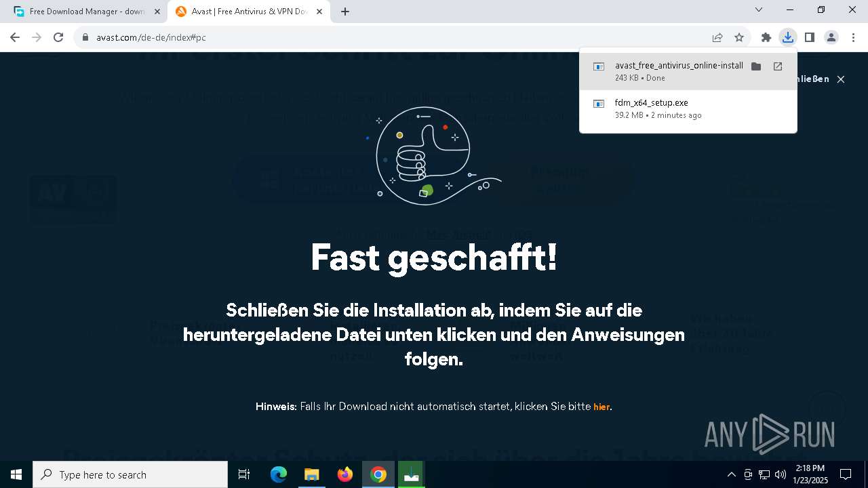This screenshot has height=488, width=868.
Task: Open the notification center icon
Action: [846, 474]
